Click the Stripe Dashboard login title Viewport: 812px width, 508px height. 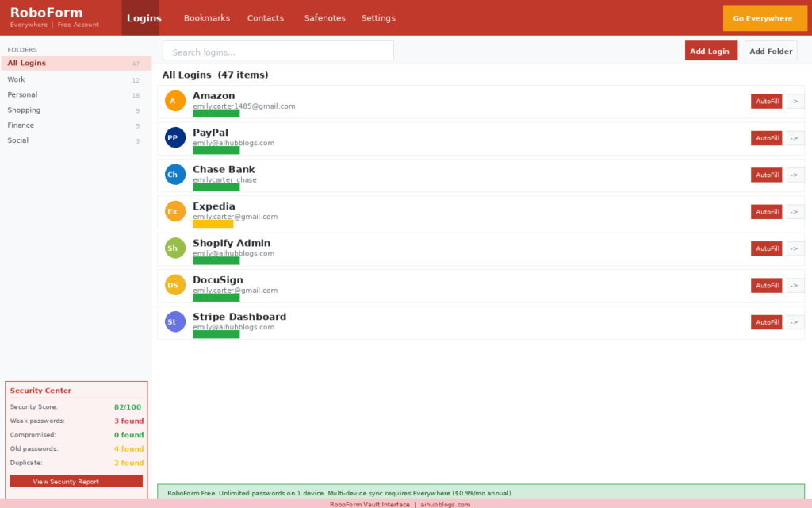pos(239,316)
